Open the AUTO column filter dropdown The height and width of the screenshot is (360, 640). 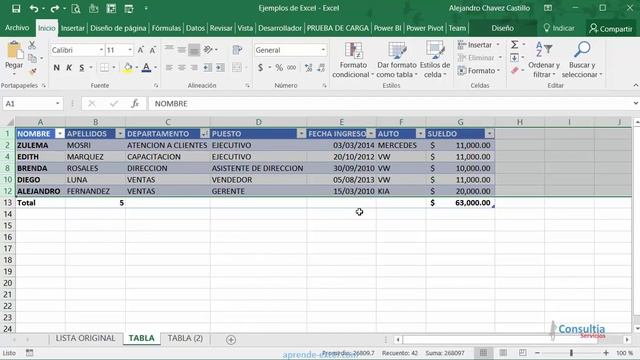(420, 134)
